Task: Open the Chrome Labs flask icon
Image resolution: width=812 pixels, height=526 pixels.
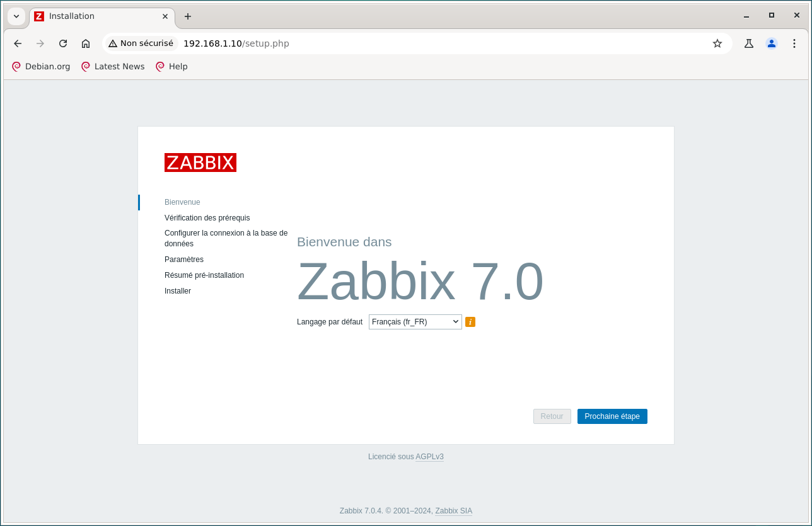Action: [x=749, y=43]
